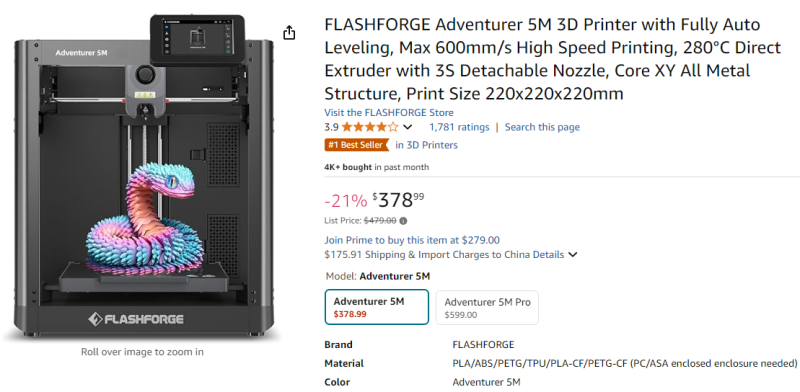Open shipping Details link
The height and width of the screenshot is (392, 800).
[548, 254]
